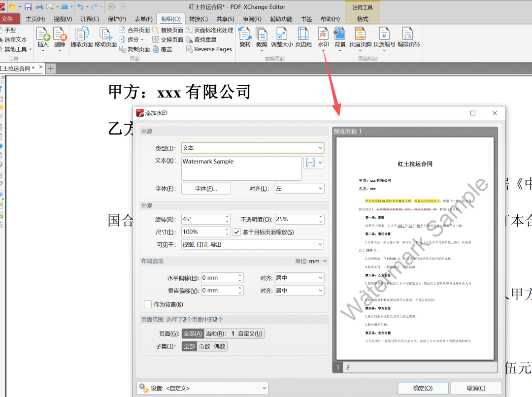The image size is (532, 397).
Task: Expand the 可见于 dropdown list
Action: (252, 244)
